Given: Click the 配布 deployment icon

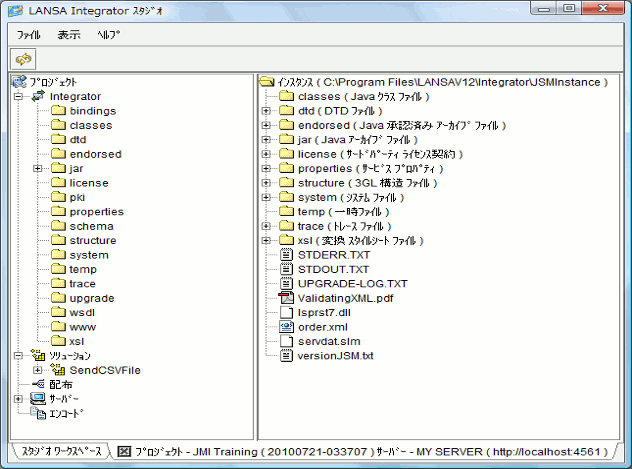Looking at the screenshot, I should pyautogui.click(x=39, y=384).
